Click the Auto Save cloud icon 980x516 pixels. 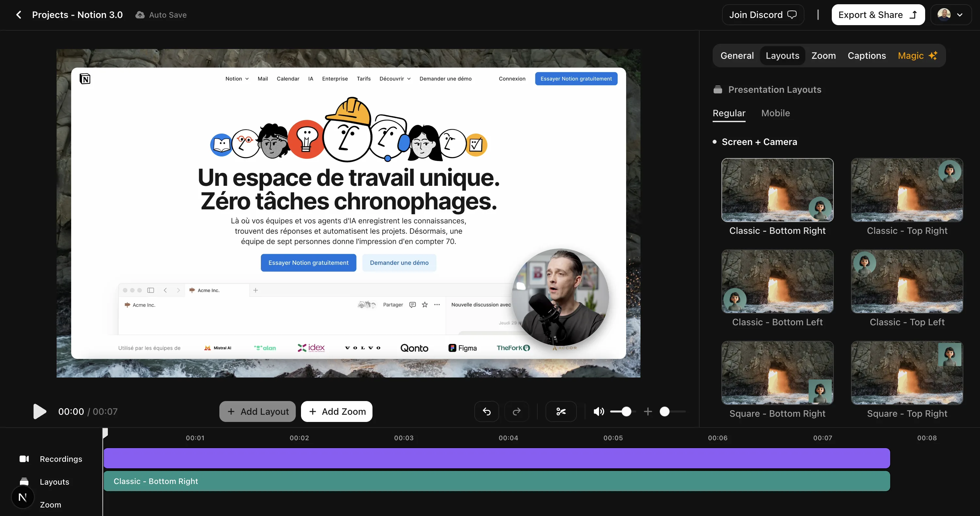tap(140, 14)
